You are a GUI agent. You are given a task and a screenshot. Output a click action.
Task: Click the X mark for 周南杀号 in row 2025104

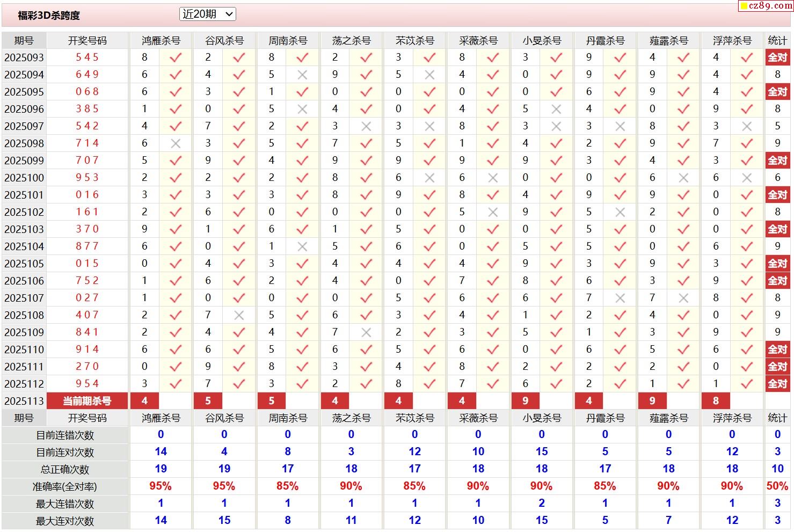pyautogui.click(x=302, y=246)
